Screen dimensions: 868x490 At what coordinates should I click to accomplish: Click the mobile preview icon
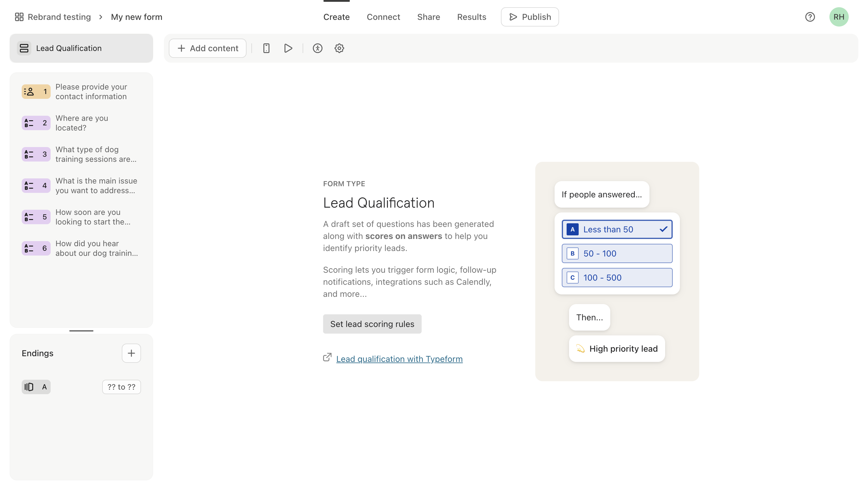coord(266,48)
